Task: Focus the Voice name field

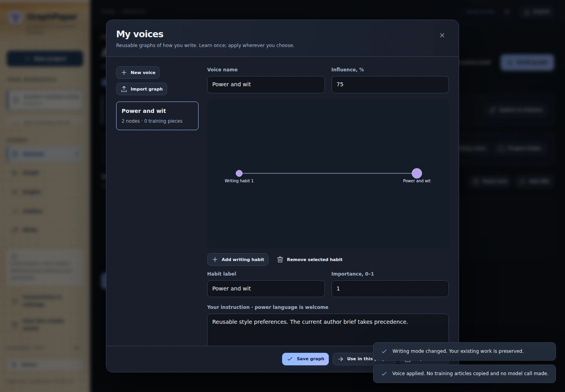Action: 266,85
